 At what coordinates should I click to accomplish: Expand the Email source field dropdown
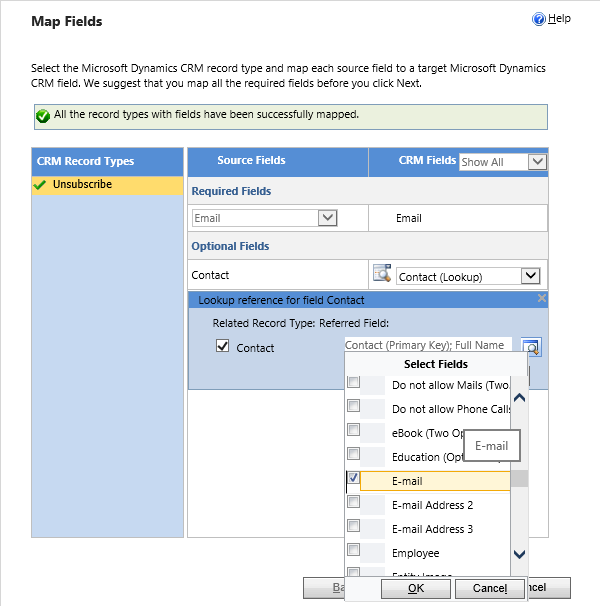click(x=327, y=218)
